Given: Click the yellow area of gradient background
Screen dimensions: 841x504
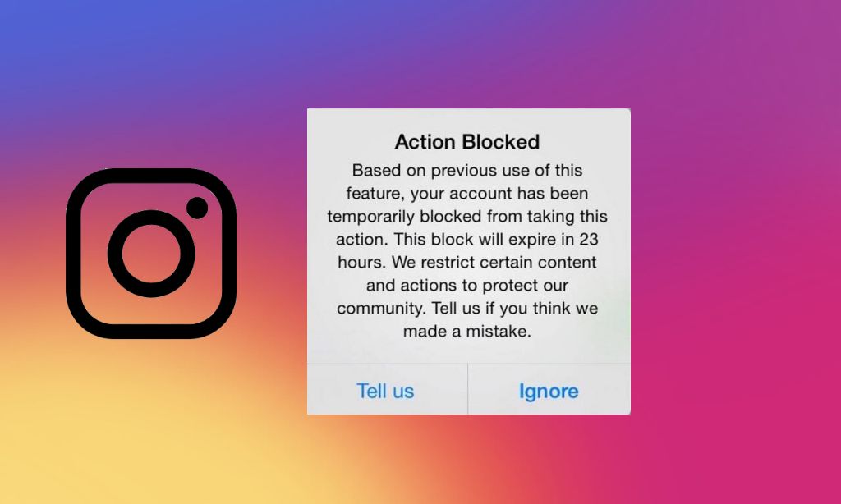Looking at the screenshot, I should [134, 429].
